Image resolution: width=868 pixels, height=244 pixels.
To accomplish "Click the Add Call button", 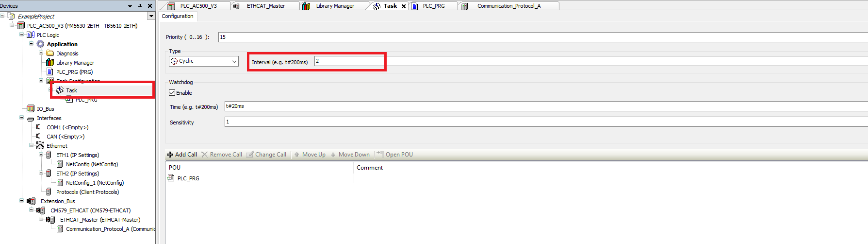I will pyautogui.click(x=182, y=155).
